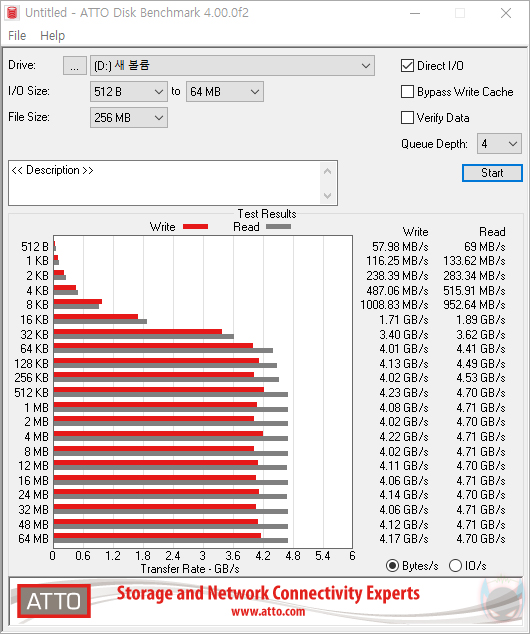Click the 57.98 MB/s write value
Image resolution: width=530 pixels, height=634 pixels.
pos(400,247)
